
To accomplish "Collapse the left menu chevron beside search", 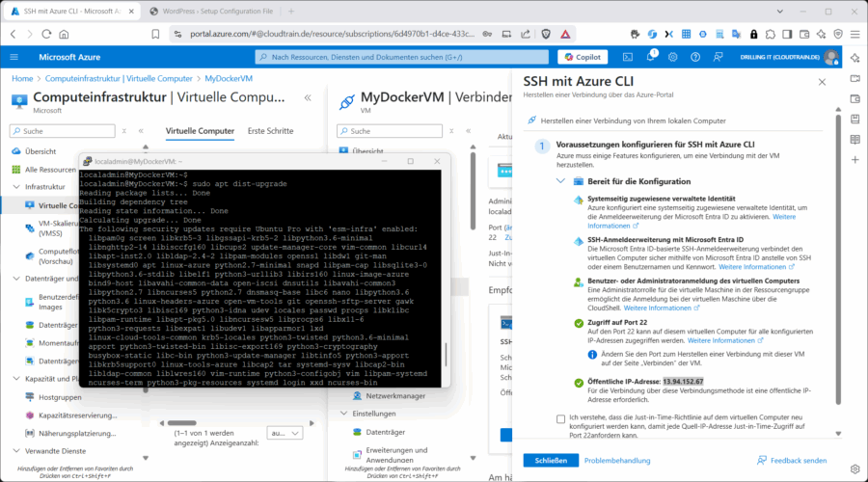I will click(x=141, y=131).
